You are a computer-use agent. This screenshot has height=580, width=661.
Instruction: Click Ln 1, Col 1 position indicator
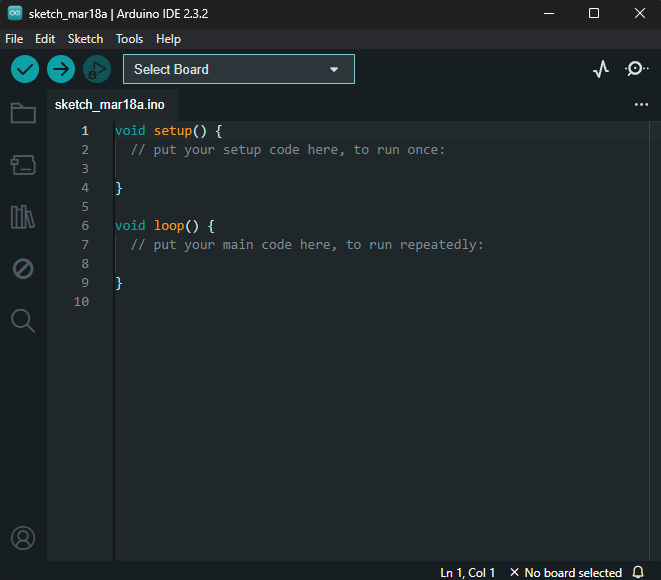pos(467,572)
